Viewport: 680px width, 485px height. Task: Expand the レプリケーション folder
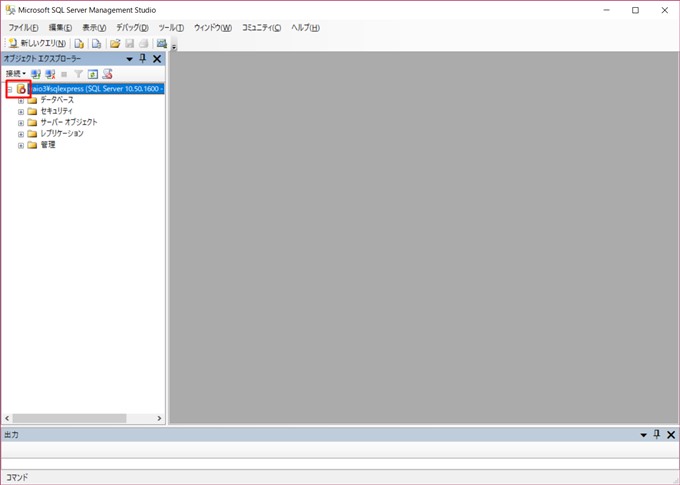[21, 134]
